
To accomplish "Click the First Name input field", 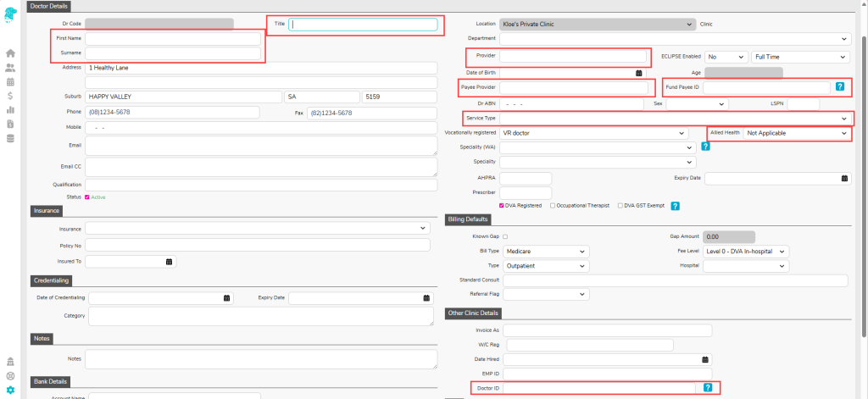I will tap(173, 39).
